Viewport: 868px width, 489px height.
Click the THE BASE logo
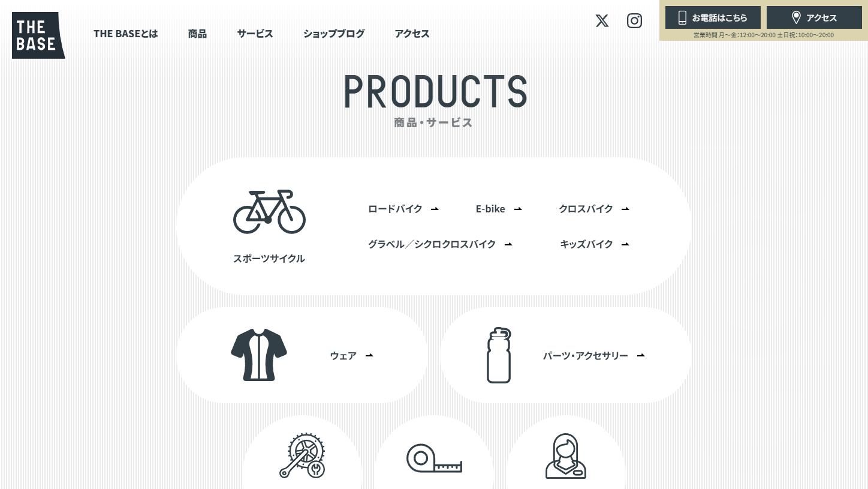[38, 35]
